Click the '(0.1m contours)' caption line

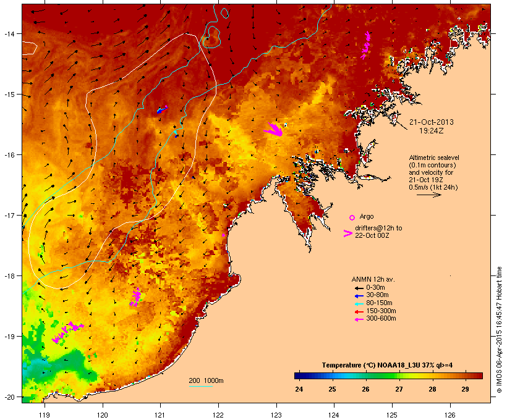click(432, 165)
